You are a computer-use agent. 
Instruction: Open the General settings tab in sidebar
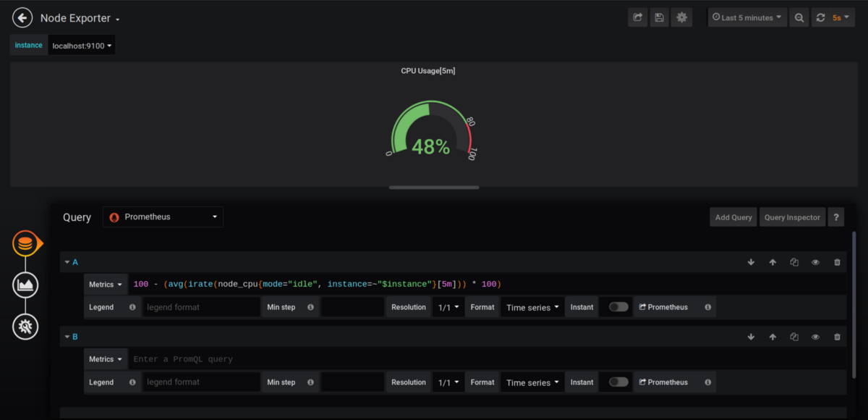pos(25,327)
